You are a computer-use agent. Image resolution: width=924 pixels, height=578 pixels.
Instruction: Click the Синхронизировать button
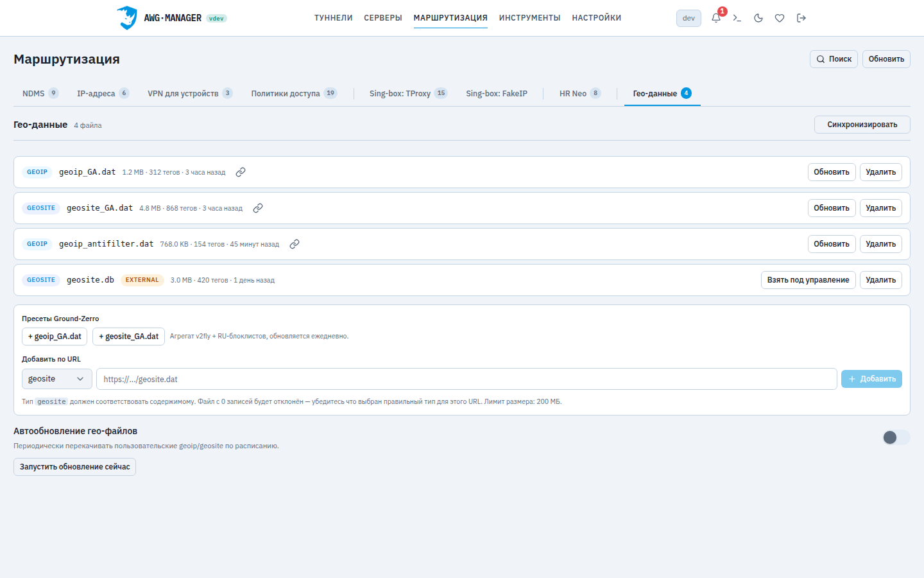(862, 125)
